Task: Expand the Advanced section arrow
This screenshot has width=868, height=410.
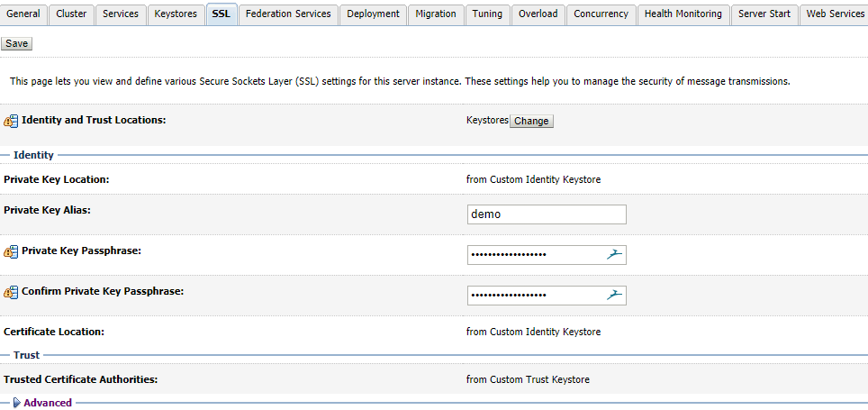Action: pyautogui.click(x=16, y=403)
